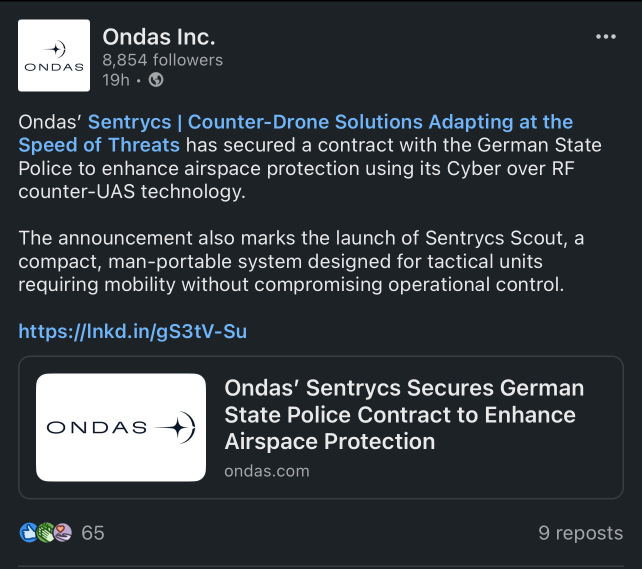The height and width of the screenshot is (569, 642).
Task: Click the paragraph about Sentrycs Scout launch
Action: coord(301,261)
